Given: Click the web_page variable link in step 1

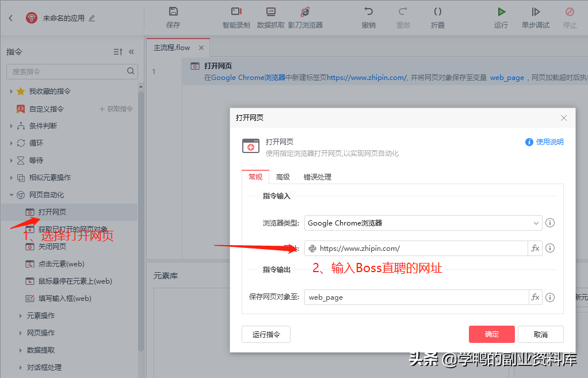Looking at the screenshot, I should tap(507, 78).
